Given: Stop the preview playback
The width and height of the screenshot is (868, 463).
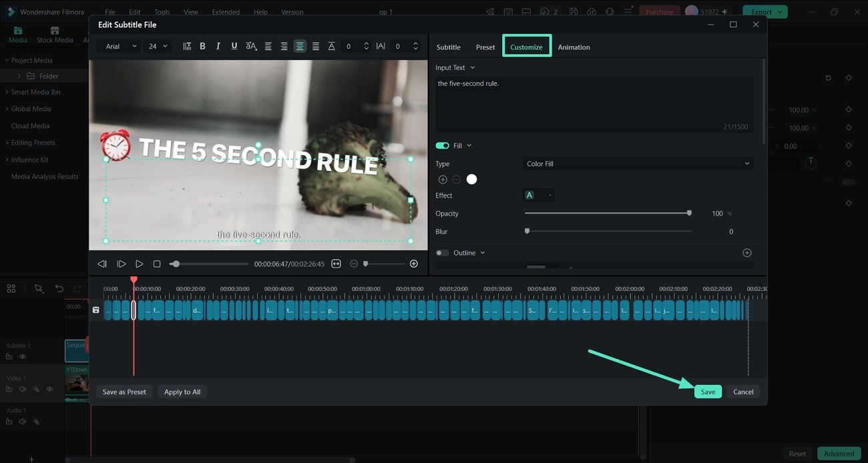Looking at the screenshot, I should 157,264.
